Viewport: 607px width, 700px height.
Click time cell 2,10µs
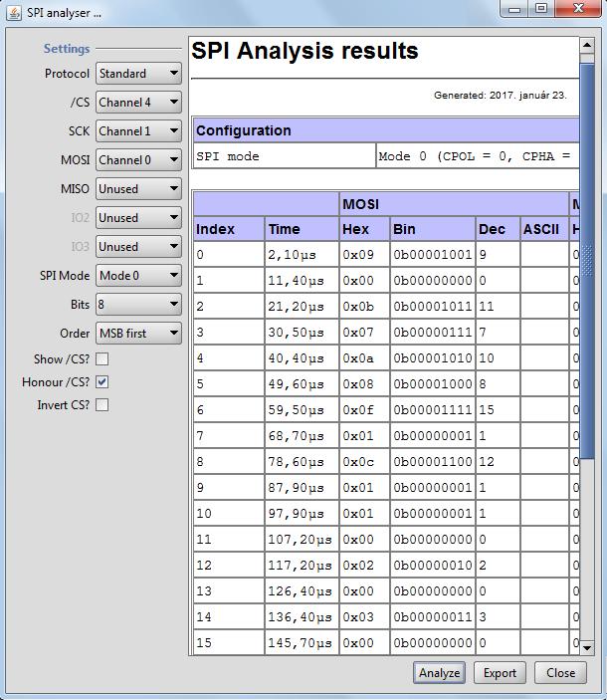tap(302, 255)
